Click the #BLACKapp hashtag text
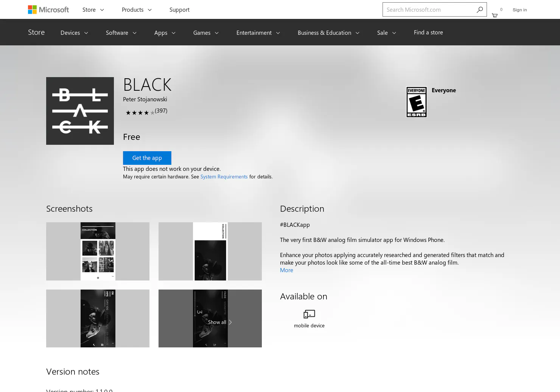Viewport: 560px width, 392px height. coord(295,225)
